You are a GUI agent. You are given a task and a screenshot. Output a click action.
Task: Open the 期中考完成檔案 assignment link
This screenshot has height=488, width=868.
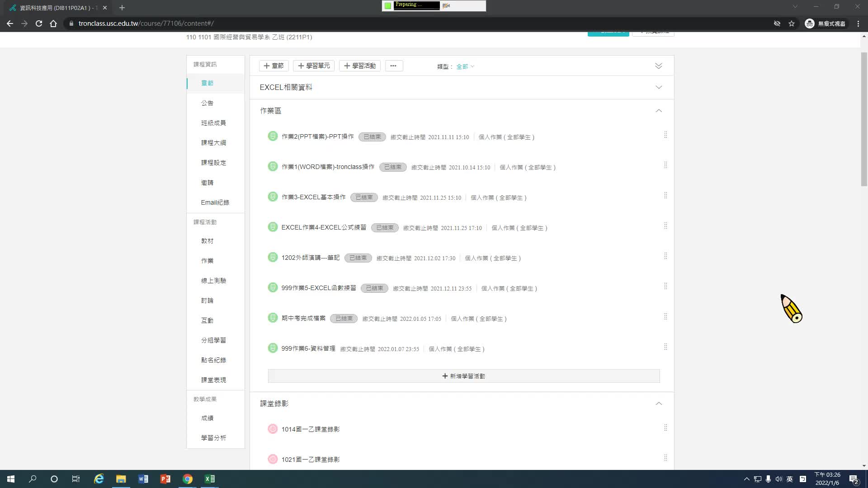[303, 318]
